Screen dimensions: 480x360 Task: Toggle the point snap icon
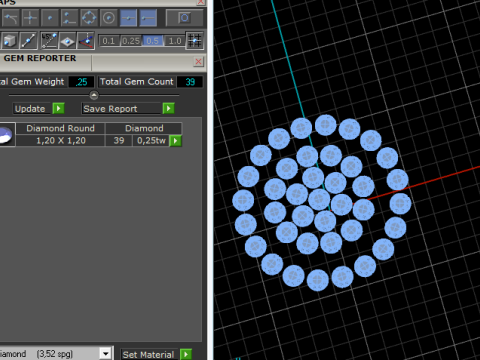[x=50, y=18]
